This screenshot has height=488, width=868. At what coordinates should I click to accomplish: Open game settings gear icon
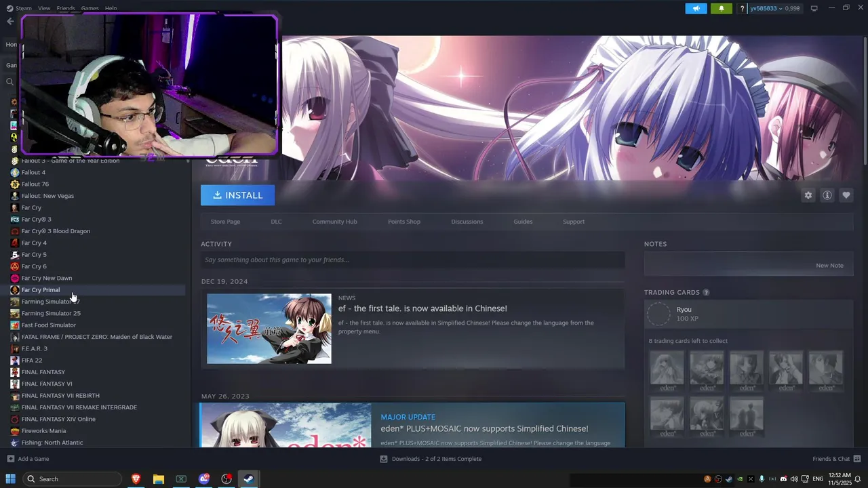808,195
